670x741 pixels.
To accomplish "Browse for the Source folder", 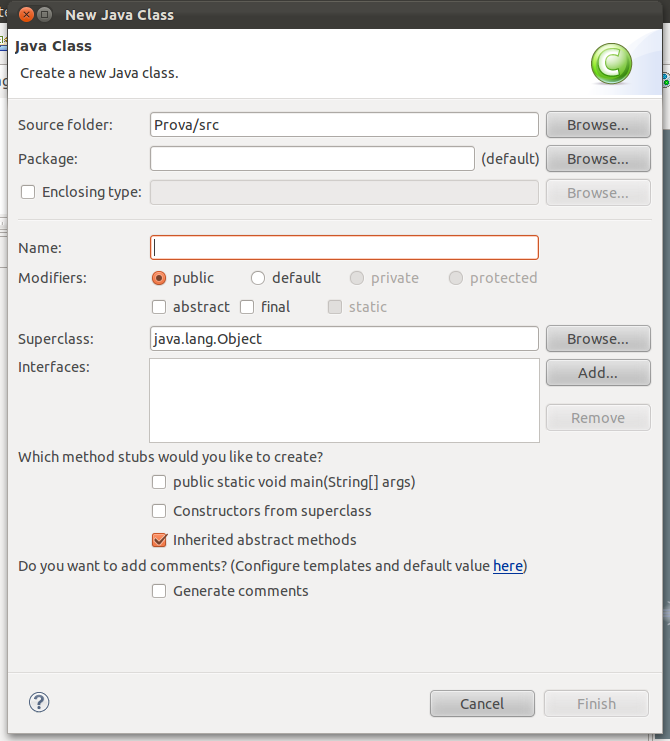I will pyautogui.click(x=598, y=125).
